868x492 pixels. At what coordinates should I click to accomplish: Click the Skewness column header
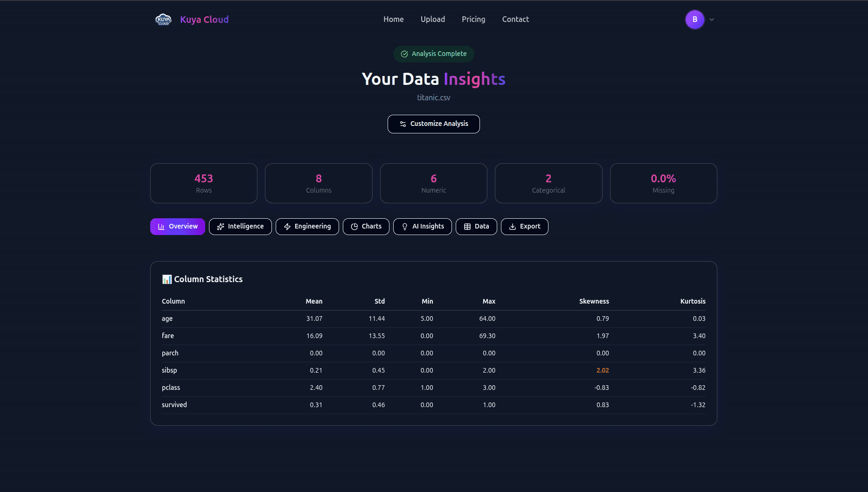[594, 301]
